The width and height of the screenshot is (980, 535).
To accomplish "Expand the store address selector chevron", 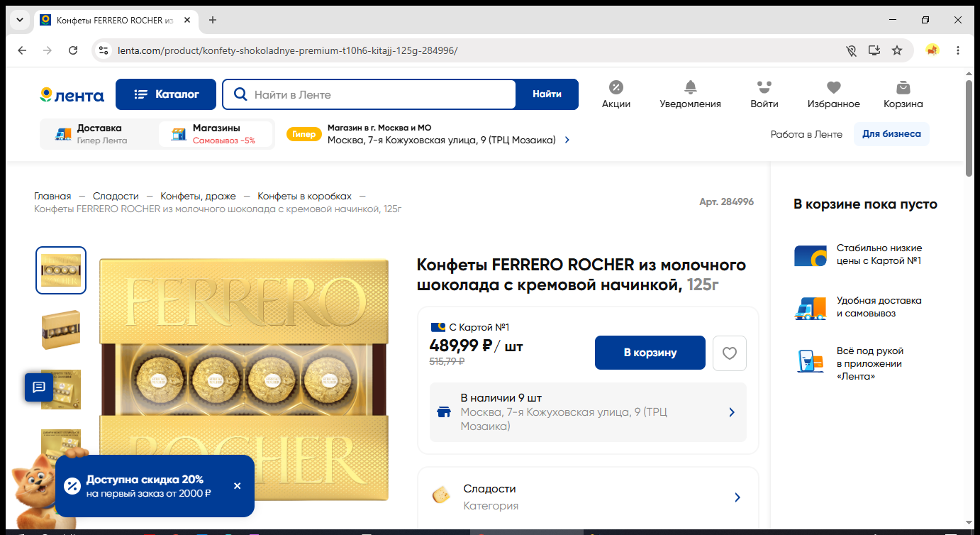I will point(567,140).
